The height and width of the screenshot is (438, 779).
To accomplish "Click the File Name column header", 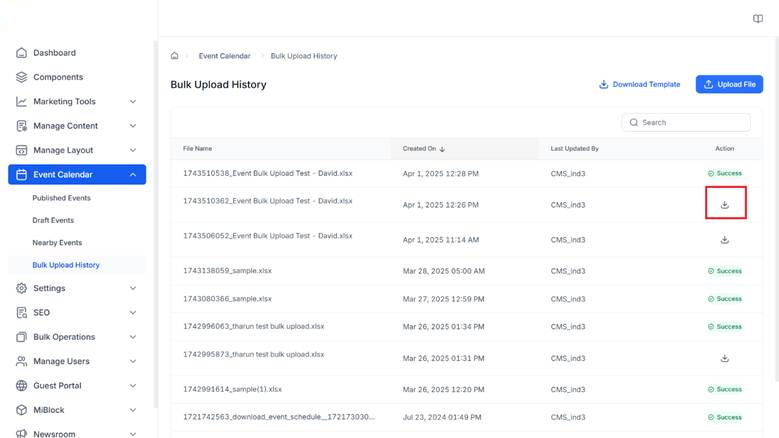I will click(197, 148).
